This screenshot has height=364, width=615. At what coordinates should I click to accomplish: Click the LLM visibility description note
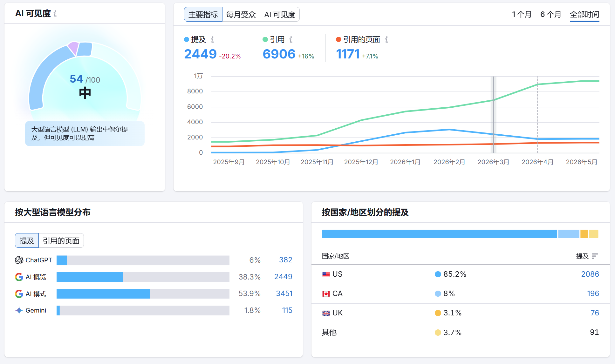click(85, 133)
